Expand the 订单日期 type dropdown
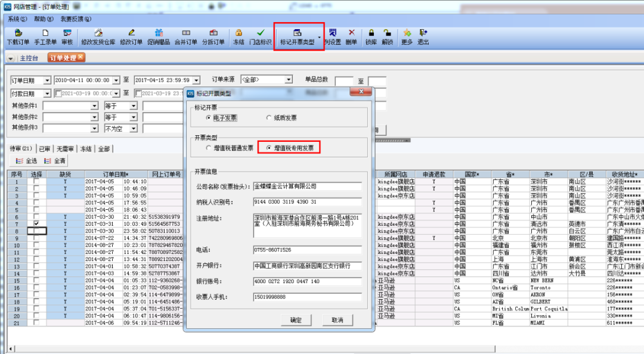This screenshot has width=644, height=354. pyautogui.click(x=47, y=80)
